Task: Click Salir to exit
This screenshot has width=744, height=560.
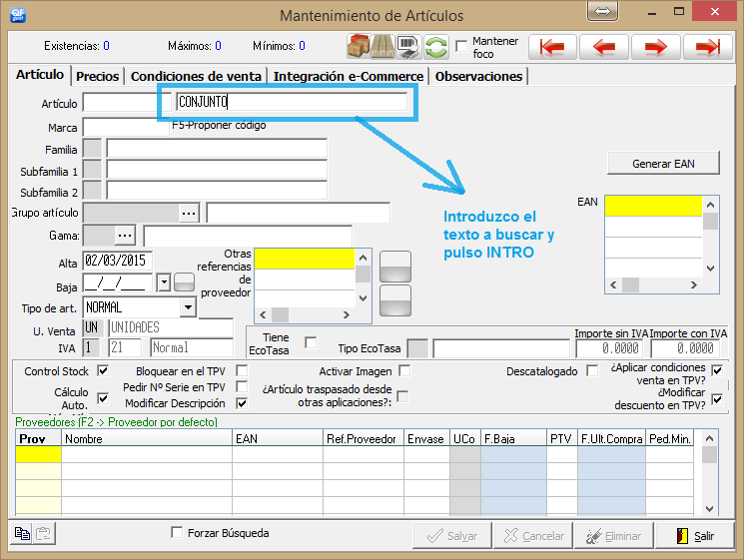Action: pos(695,536)
